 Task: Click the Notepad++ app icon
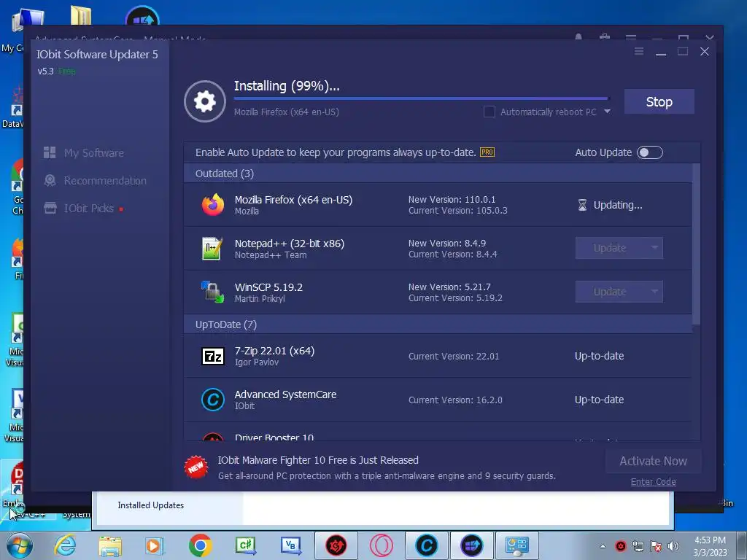(x=212, y=248)
